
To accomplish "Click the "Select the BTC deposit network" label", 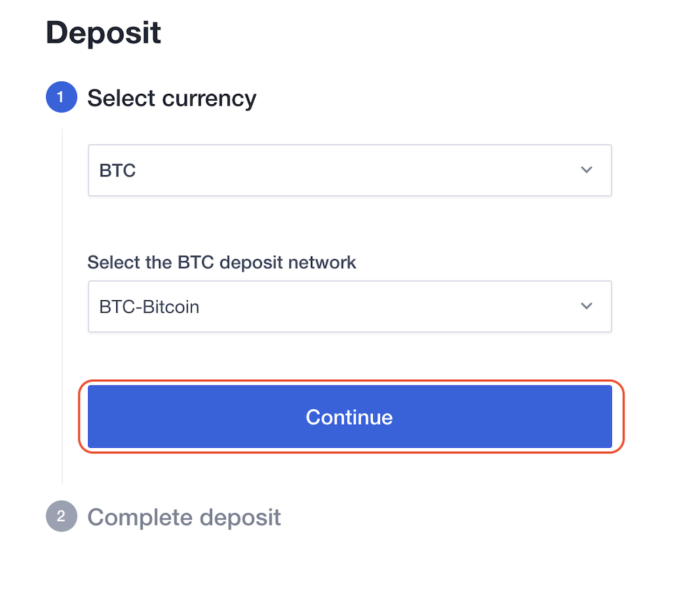I will tap(221, 262).
